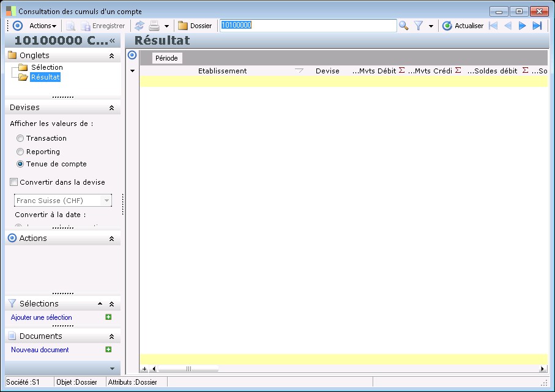
Task: Click the Ajouter une sélection link
Action: [x=42, y=317]
